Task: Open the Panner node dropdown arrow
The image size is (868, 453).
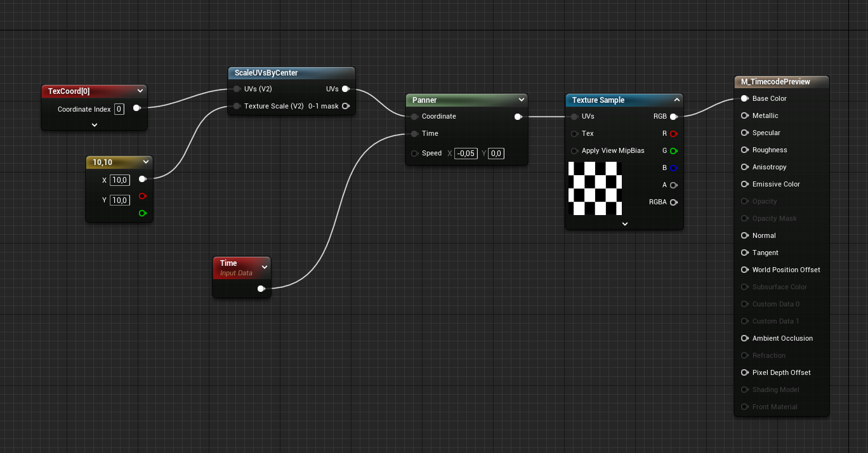Action: coord(522,100)
